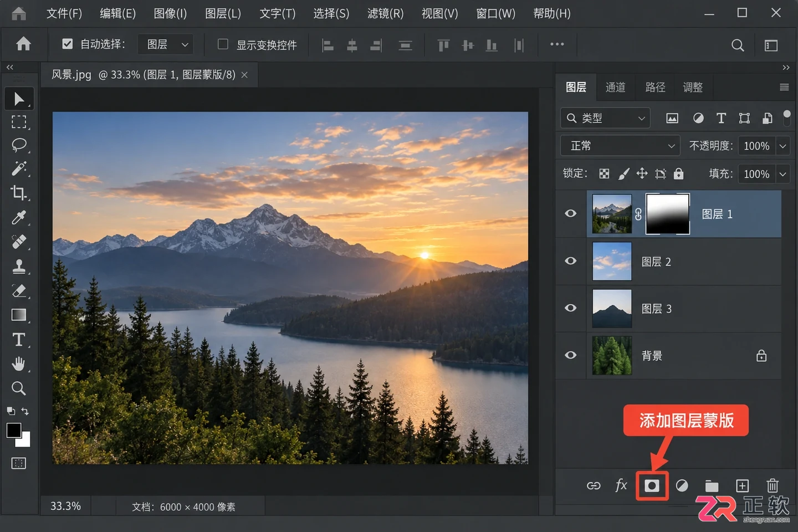Screen dimensions: 798x532
Task: Open more options ellipsis in options bar
Action: click(557, 44)
